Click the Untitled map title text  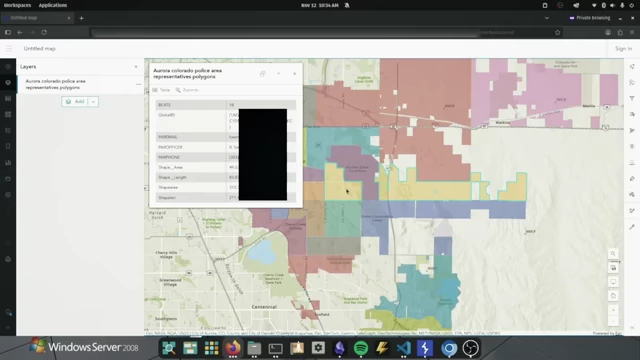pyautogui.click(x=40, y=49)
